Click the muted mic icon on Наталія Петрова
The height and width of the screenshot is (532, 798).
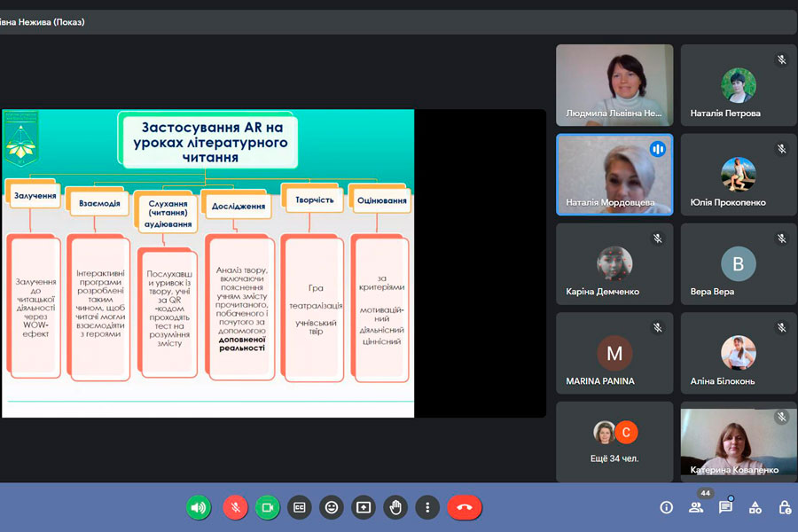click(x=782, y=59)
